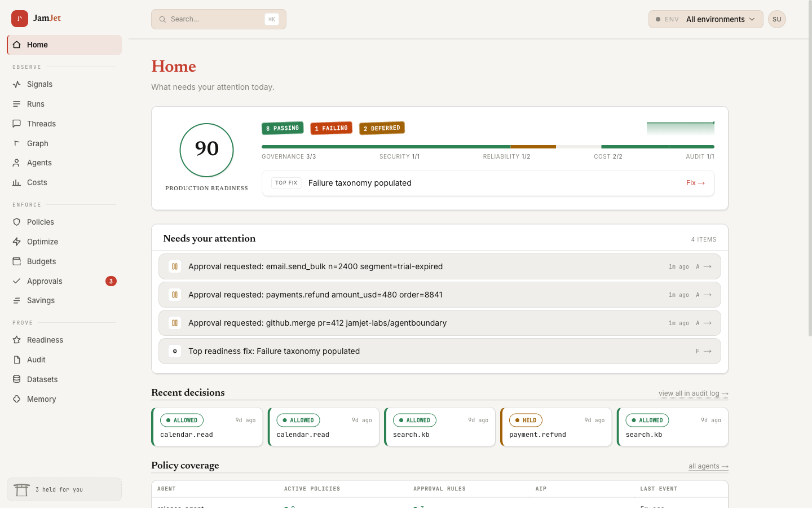The width and height of the screenshot is (812, 508).
Task: Click the ⌘K shortcut hint
Action: 272,19
